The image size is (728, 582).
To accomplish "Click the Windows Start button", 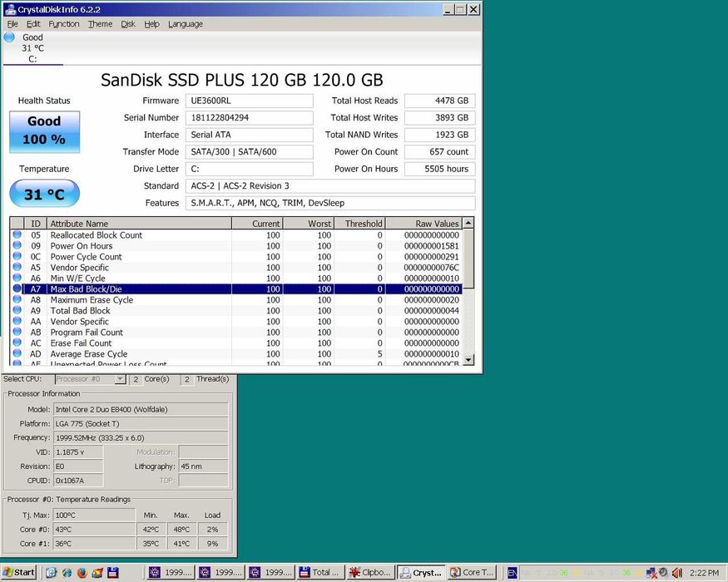I will pos(18,572).
